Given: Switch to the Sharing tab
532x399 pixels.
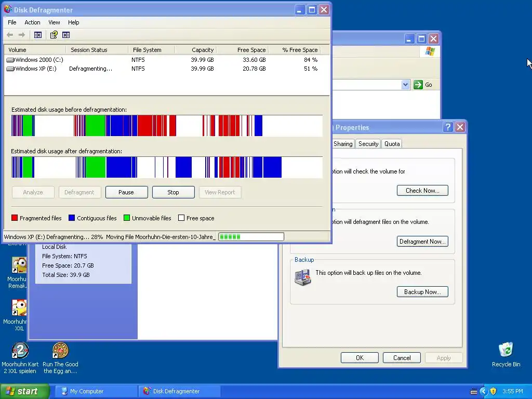Looking at the screenshot, I should click(343, 144).
